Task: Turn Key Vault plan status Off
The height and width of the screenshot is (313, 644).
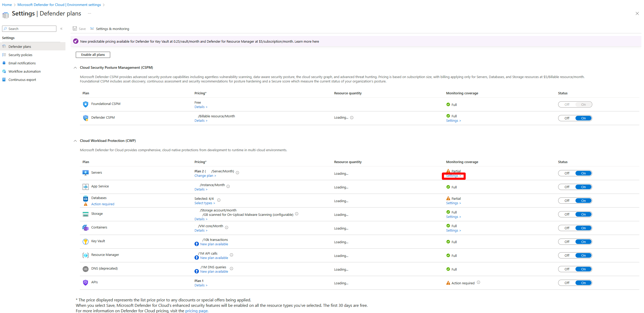Action: pos(567,242)
